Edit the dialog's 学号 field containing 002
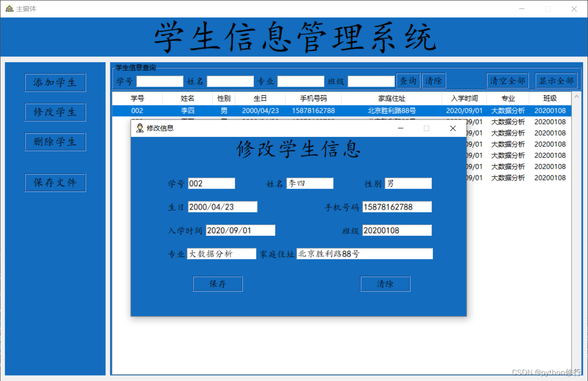The height and width of the screenshot is (381, 588). (x=212, y=183)
